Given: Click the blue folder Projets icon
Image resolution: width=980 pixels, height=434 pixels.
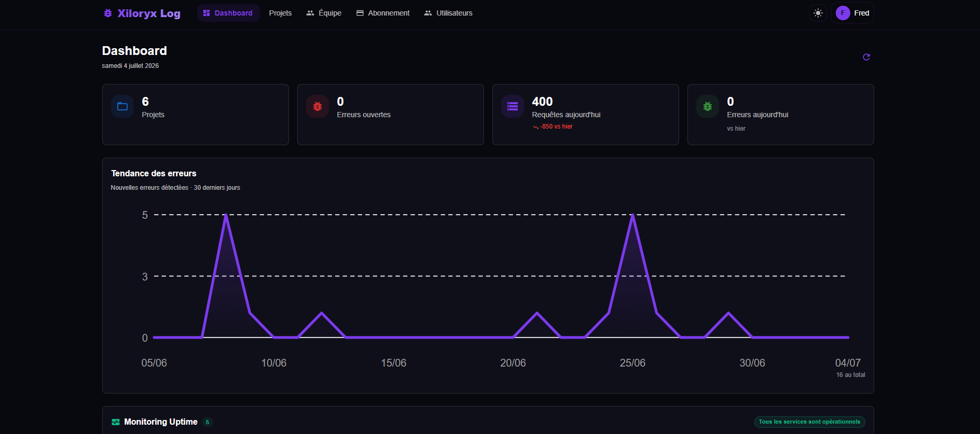Looking at the screenshot, I should coord(122,106).
